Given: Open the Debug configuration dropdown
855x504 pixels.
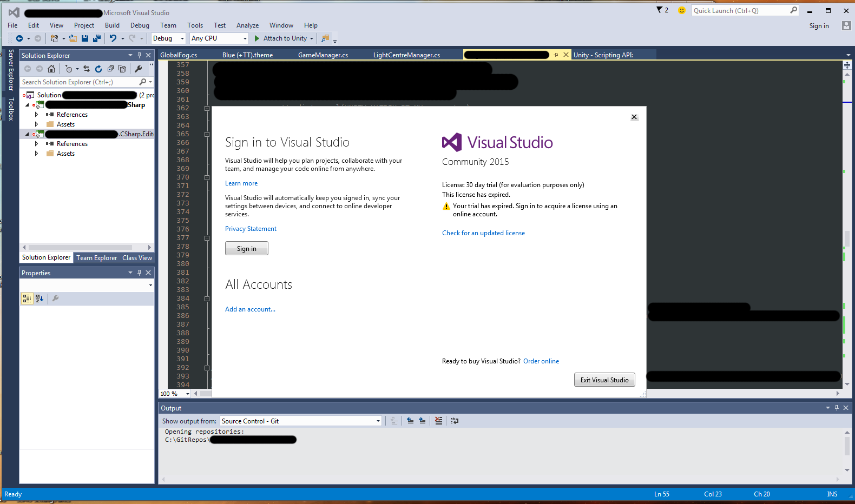Looking at the screenshot, I should tap(168, 38).
